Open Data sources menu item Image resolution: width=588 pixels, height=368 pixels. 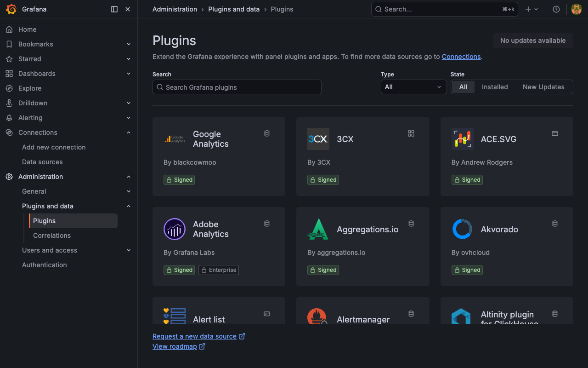point(42,162)
